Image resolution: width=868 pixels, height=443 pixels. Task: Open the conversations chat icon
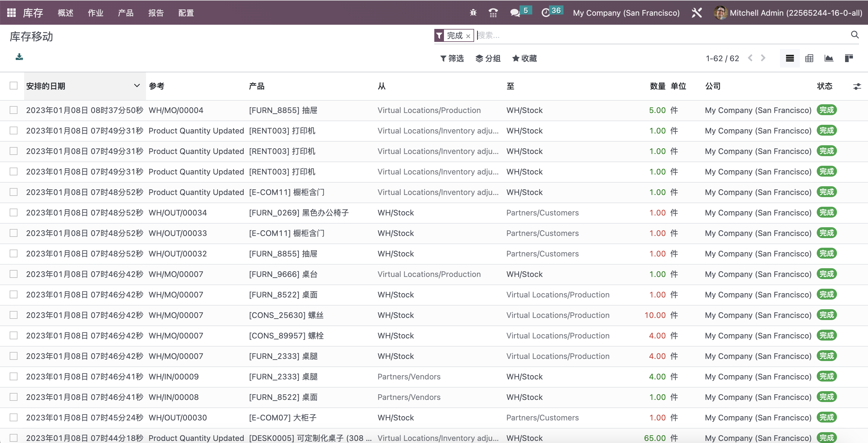[515, 13]
